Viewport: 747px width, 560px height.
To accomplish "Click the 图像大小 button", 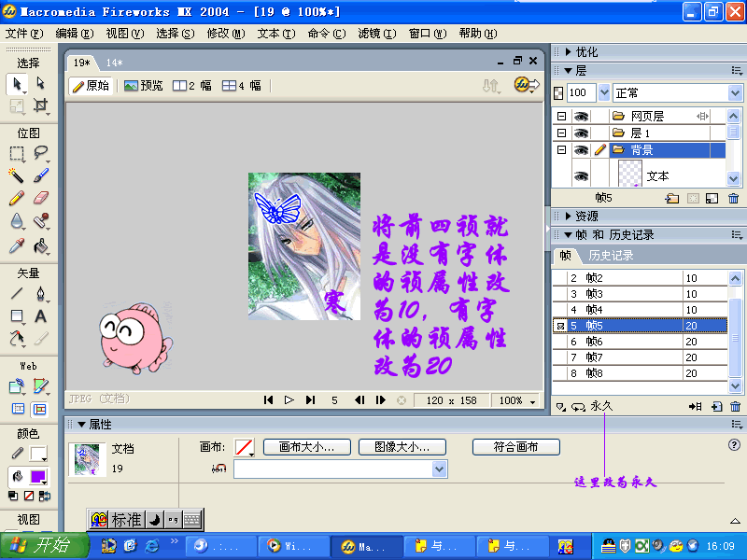I will 402,447.
